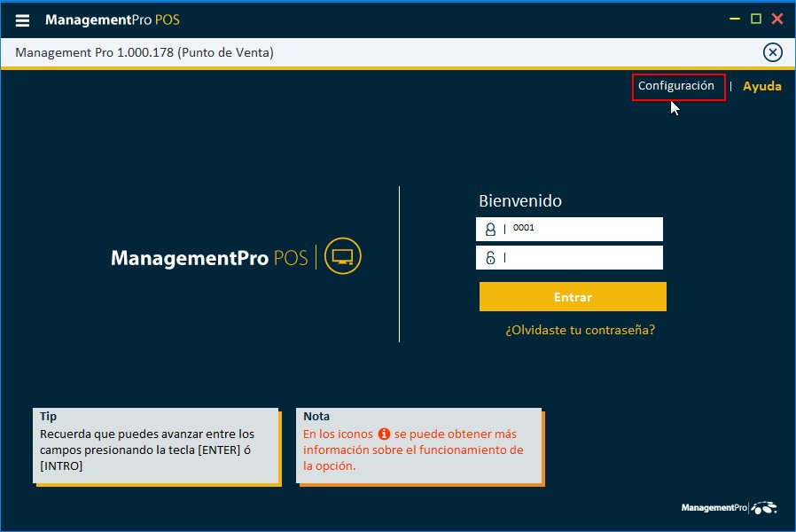796x532 pixels.
Task: Click the username field containing 0001
Action: click(x=569, y=229)
